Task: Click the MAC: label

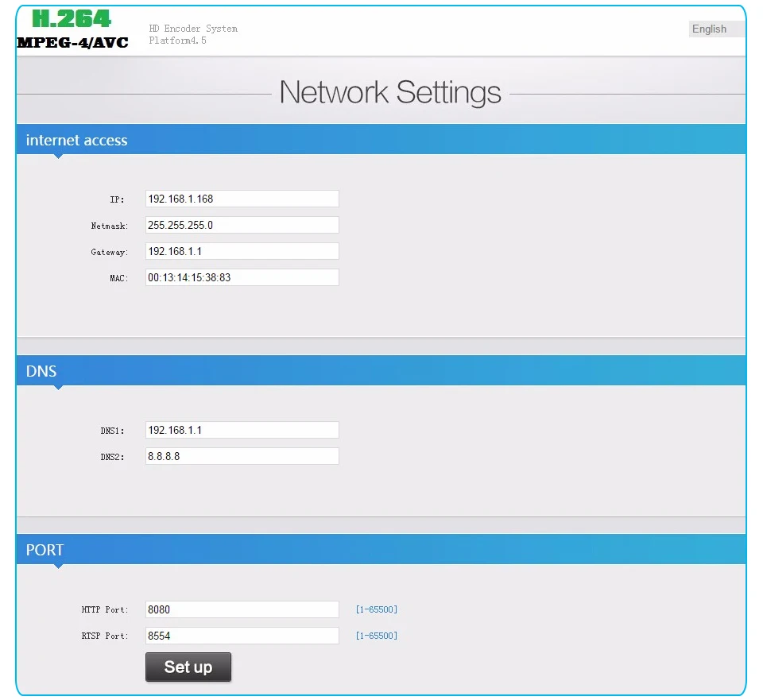Action: click(118, 278)
